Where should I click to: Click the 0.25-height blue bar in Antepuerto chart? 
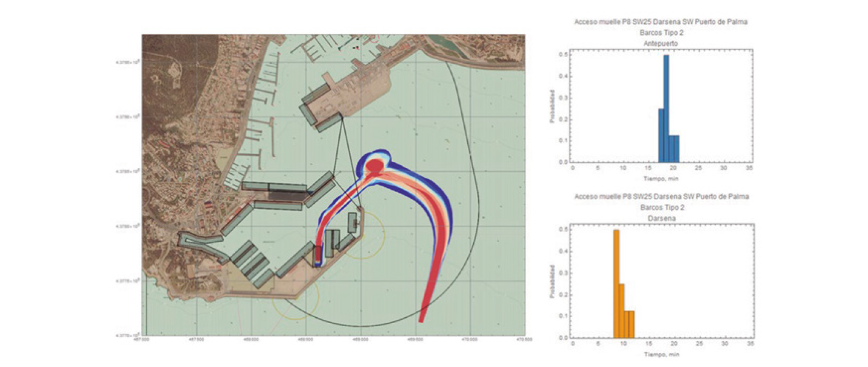[x=661, y=136]
